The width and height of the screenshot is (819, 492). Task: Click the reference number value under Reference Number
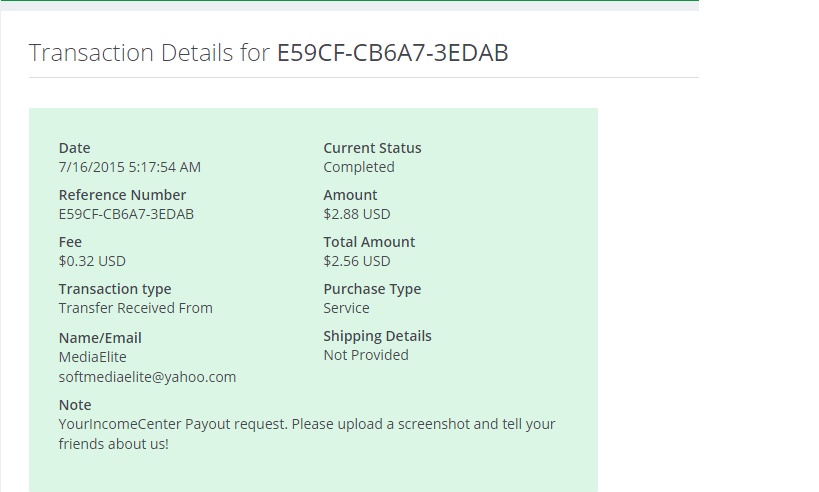click(126, 214)
